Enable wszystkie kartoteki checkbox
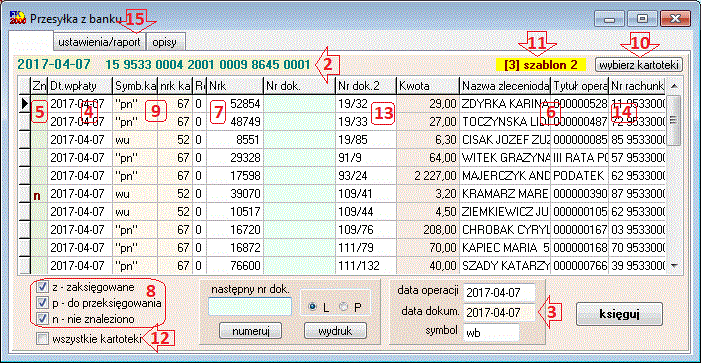The width and height of the screenshot is (701, 363). point(42,340)
